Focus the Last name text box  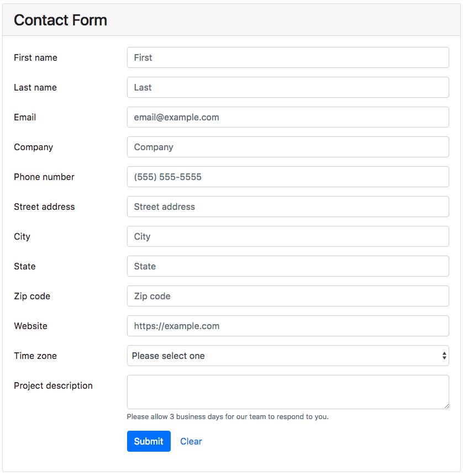(288, 87)
